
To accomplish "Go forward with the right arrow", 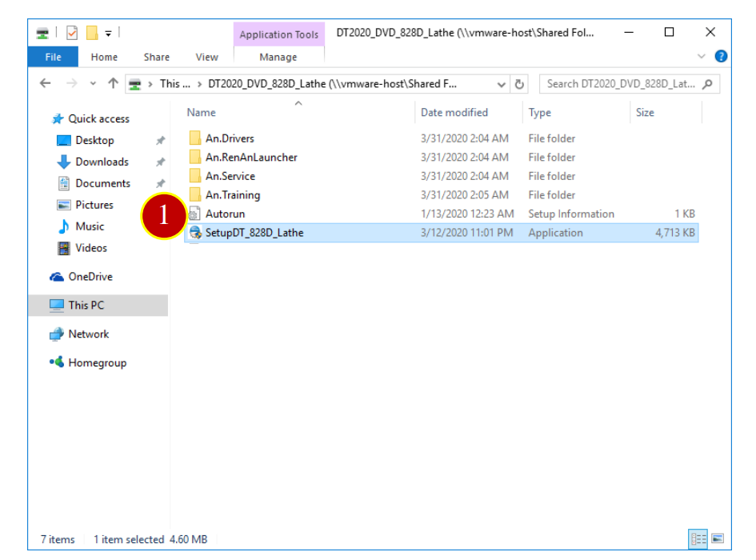I will tap(71, 83).
